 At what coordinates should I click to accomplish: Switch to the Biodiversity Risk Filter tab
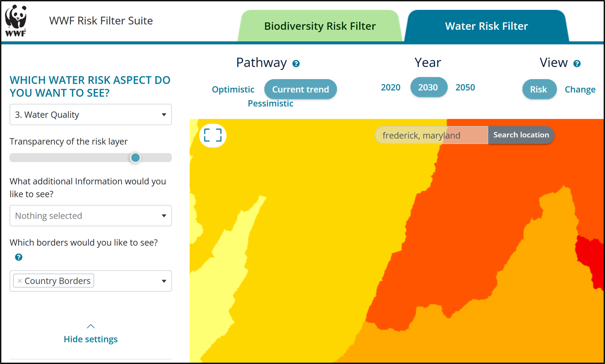pyautogui.click(x=320, y=26)
